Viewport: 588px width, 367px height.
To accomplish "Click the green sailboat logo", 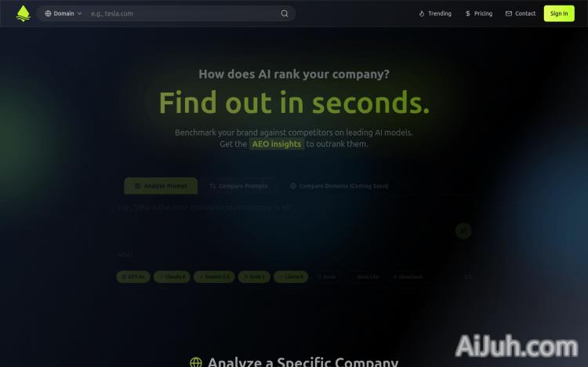I will coord(24,13).
